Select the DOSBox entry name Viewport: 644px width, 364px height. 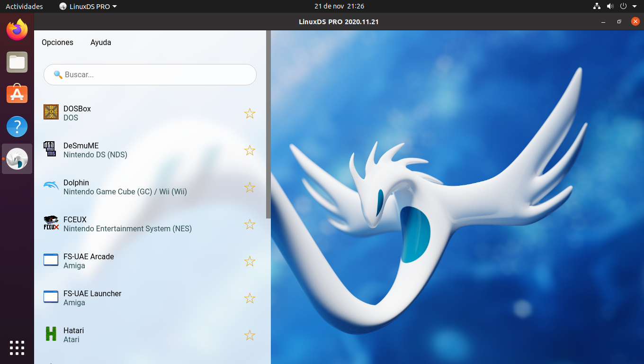coord(77,109)
